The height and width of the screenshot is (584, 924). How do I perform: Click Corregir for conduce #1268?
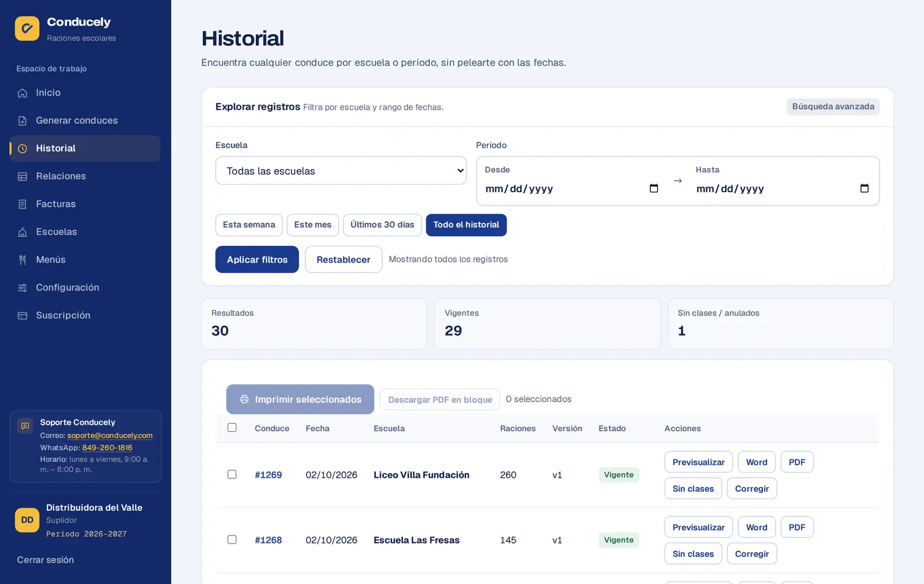(752, 554)
